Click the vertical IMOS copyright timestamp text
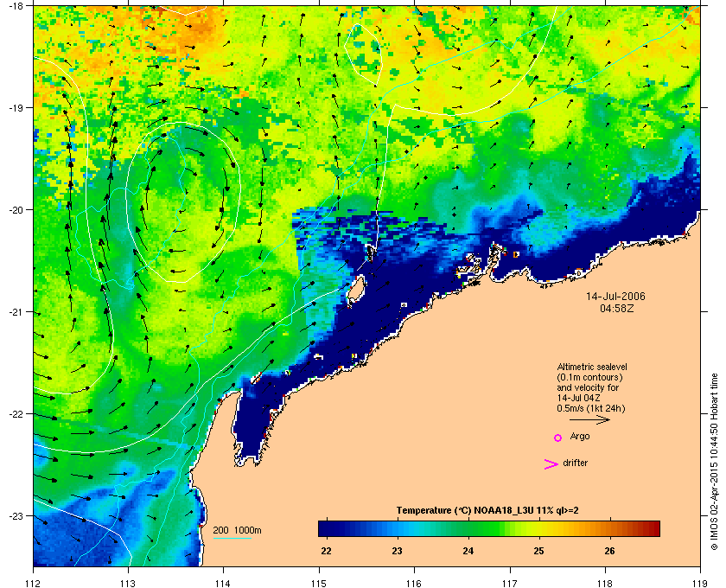Screen dimensions: 726x588 point(715,462)
